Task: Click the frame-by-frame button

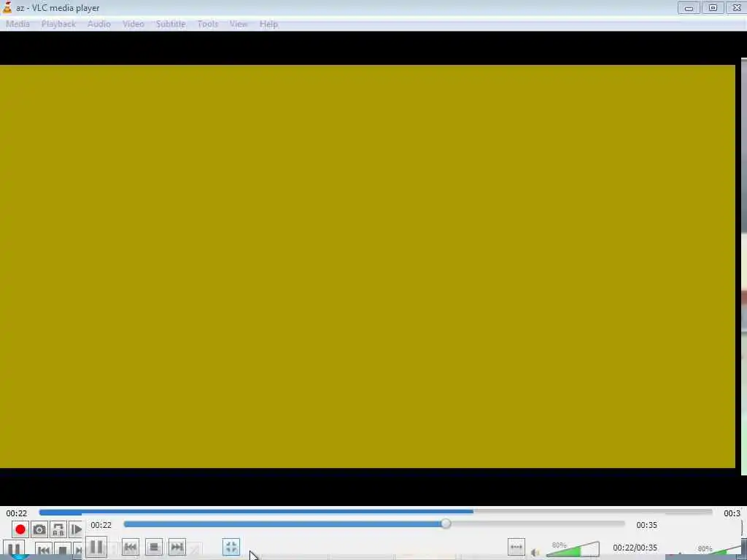Action: coord(75,529)
